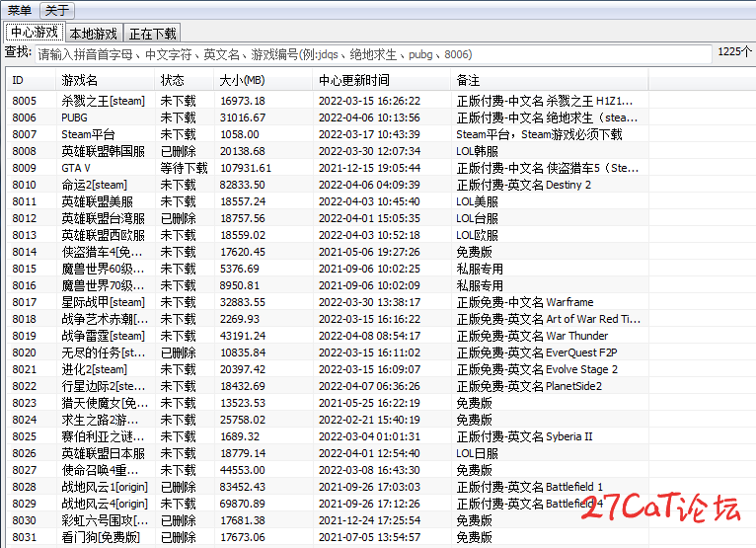Click update time 2022-04-08 08:54:17
Screen dimensions: 756x548
click(369, 336)
